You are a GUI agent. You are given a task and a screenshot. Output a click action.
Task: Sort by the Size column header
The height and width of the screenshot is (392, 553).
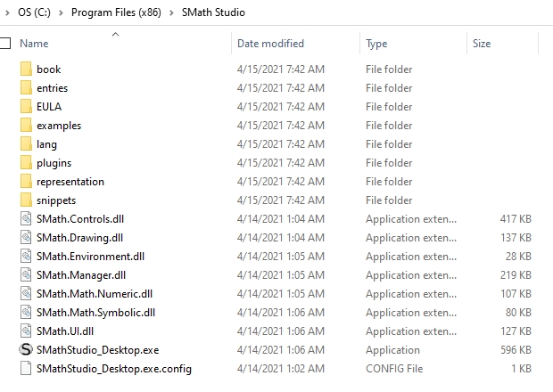(482, 43)
